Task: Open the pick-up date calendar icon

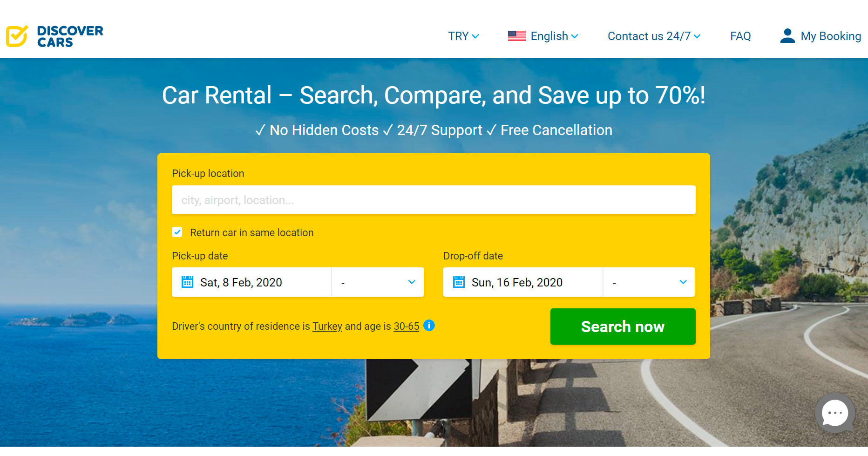Action: click(x=187, y=282)
